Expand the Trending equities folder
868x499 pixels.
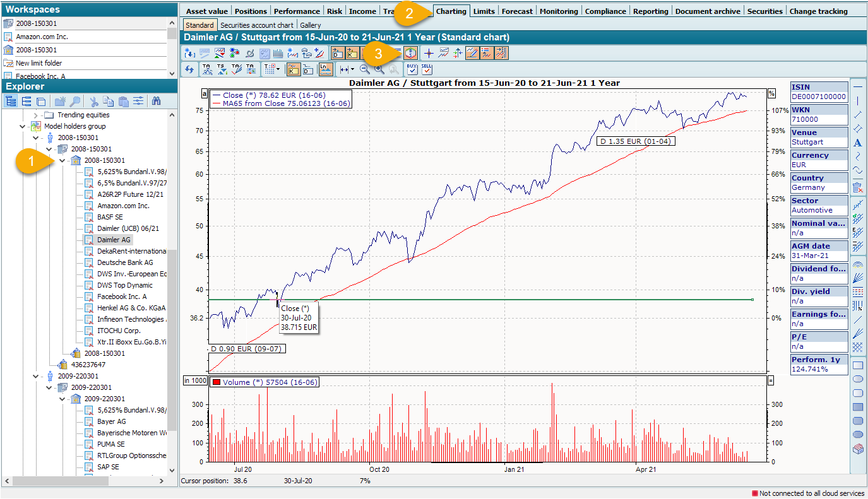click(36, 115)
